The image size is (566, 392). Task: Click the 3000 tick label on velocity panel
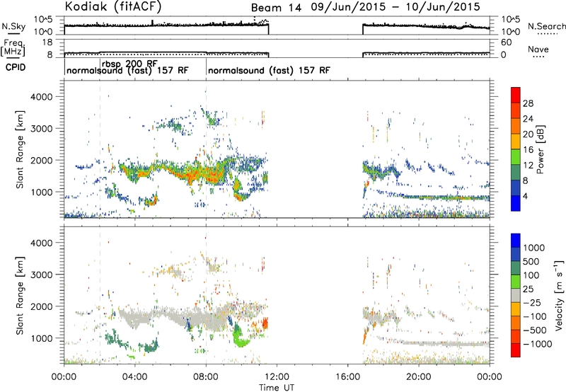(x=41, y=275)
